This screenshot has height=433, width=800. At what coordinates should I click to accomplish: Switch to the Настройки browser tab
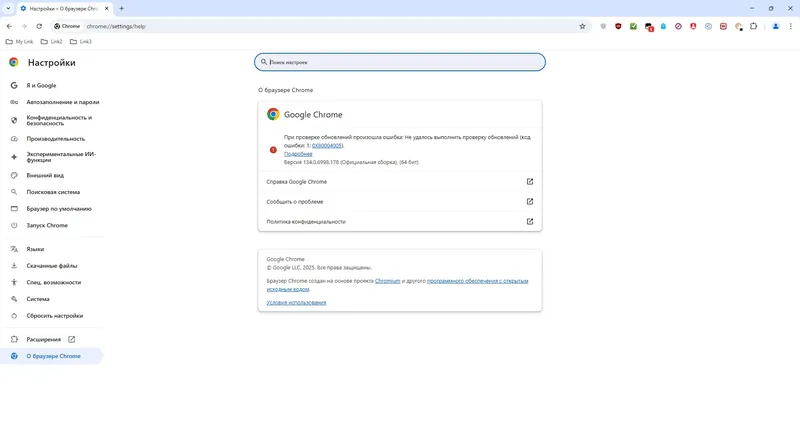(x=64, y=9)
